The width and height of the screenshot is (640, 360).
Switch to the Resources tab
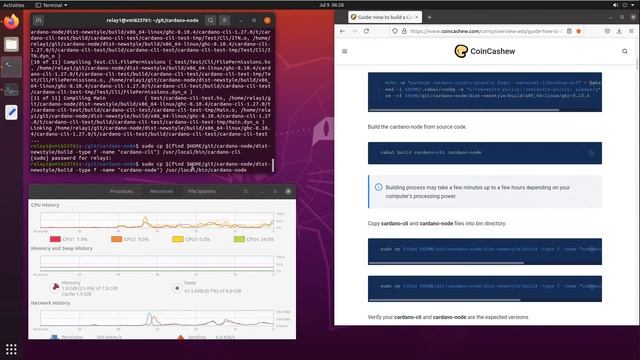162,191
